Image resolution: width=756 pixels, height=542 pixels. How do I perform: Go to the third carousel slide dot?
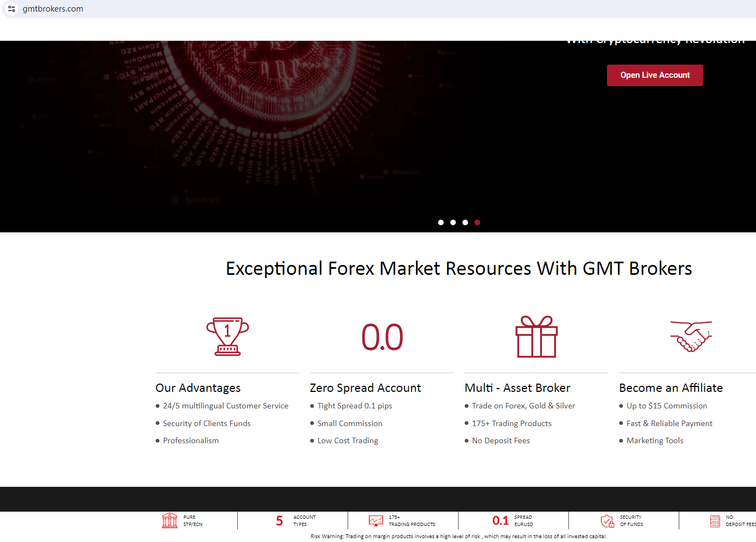tap(465, 222)
